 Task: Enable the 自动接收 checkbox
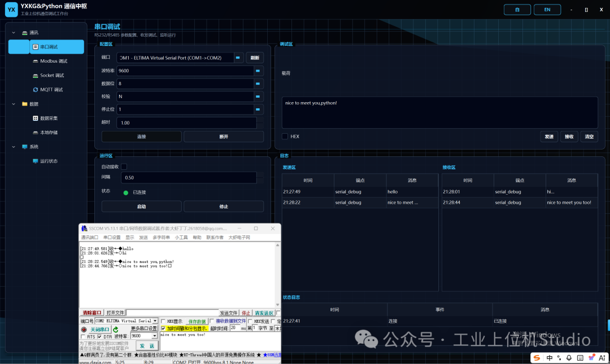[x=124, y=166]
